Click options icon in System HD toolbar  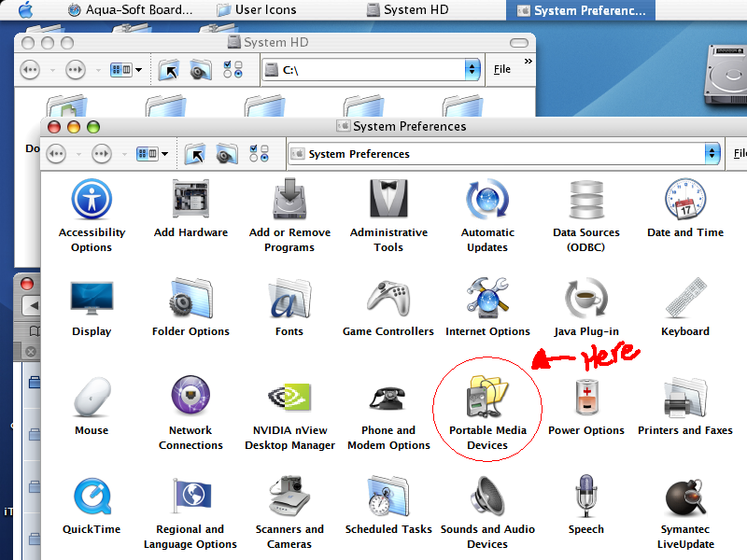(x=233, y=69)
